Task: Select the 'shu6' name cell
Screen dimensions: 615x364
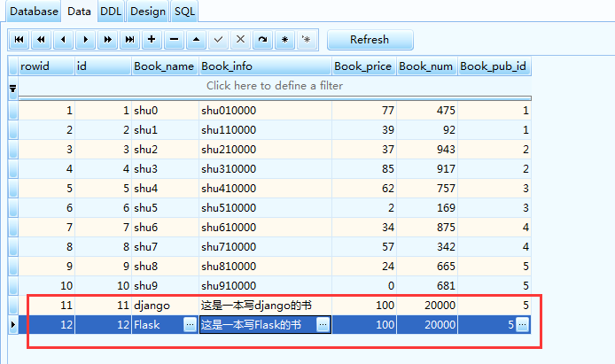Action: click(165, 228)
